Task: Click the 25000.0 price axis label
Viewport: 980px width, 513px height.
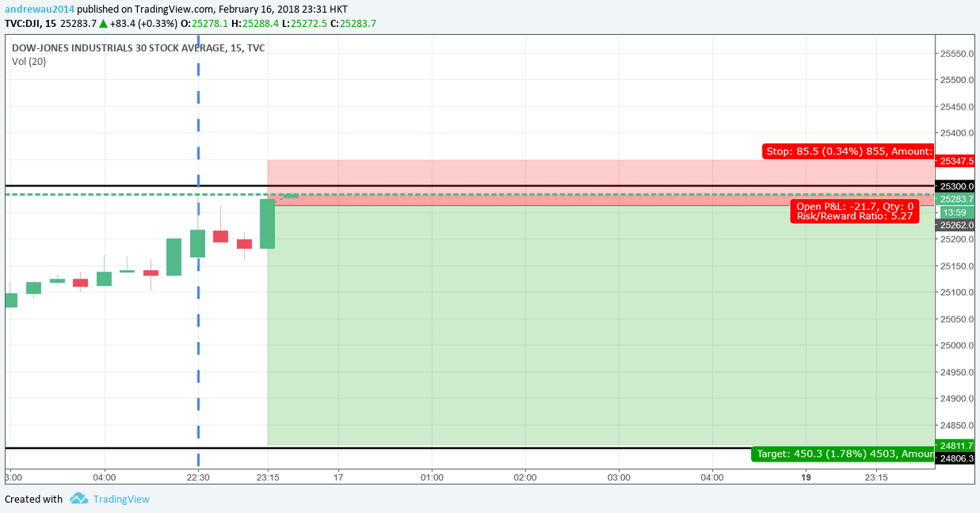Action: pos(956,345)
